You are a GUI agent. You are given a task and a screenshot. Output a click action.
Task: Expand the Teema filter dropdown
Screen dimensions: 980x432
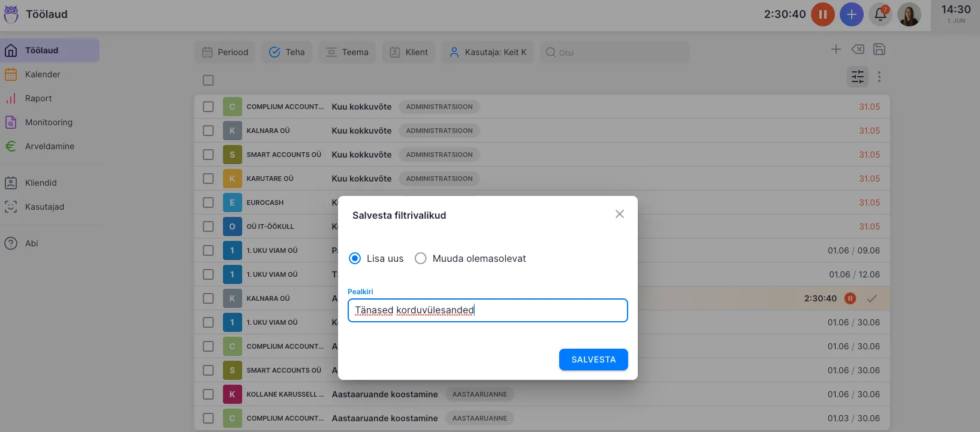tap(347, 52)
